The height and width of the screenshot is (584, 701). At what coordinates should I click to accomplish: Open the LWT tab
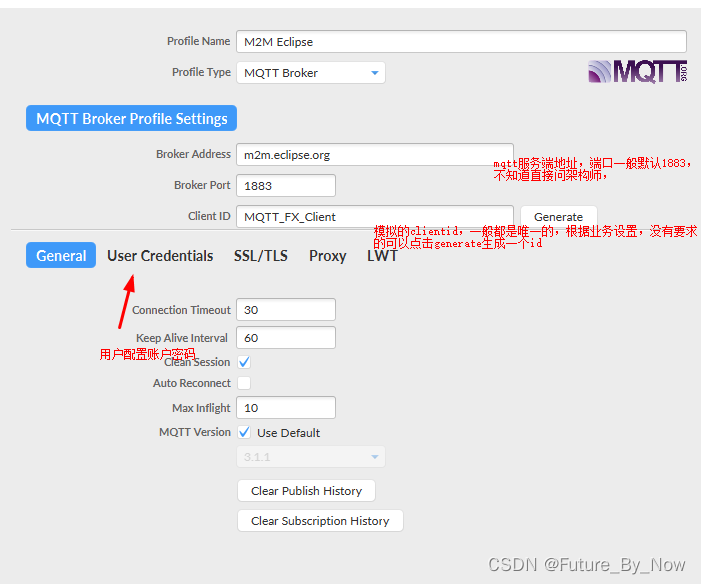coord(382,256)
